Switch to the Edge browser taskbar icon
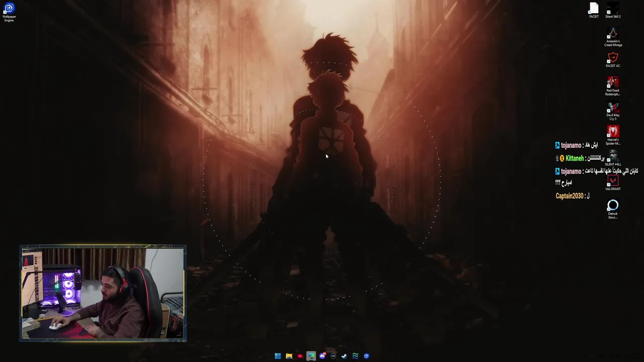The width and height of the screenshot is (644, 362). click(x=311, y=356)
